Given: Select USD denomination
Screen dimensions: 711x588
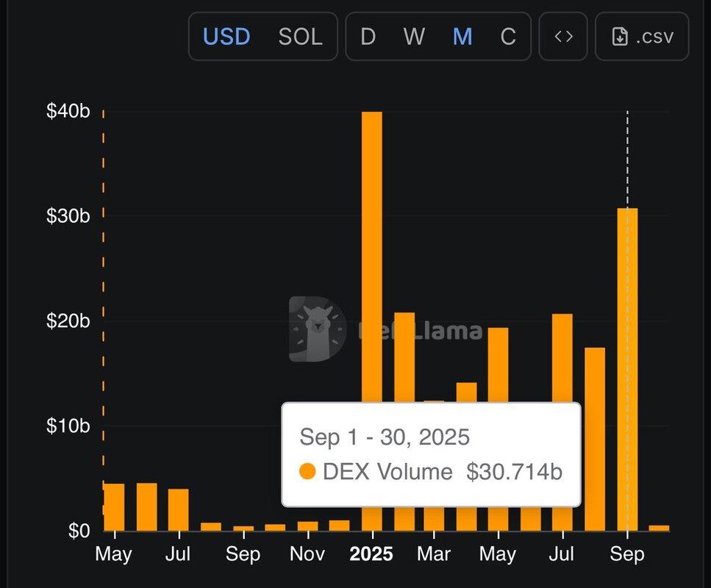Looking at the screenshot, I should (226, 37).
